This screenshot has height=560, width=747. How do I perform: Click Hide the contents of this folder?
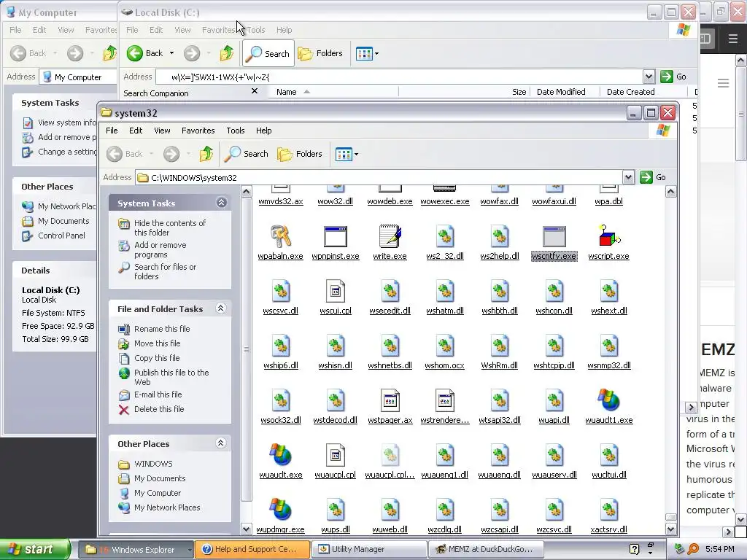point(170,227)
